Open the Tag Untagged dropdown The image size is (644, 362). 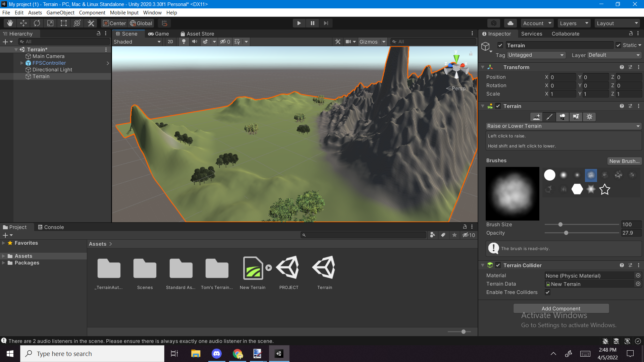[x=536, y=55]
